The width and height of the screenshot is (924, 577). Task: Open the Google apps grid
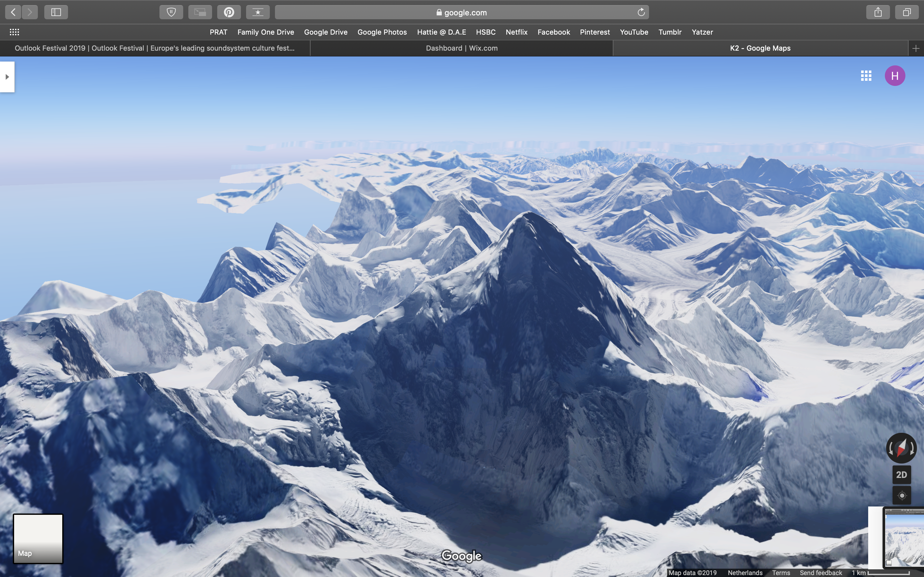866,76
